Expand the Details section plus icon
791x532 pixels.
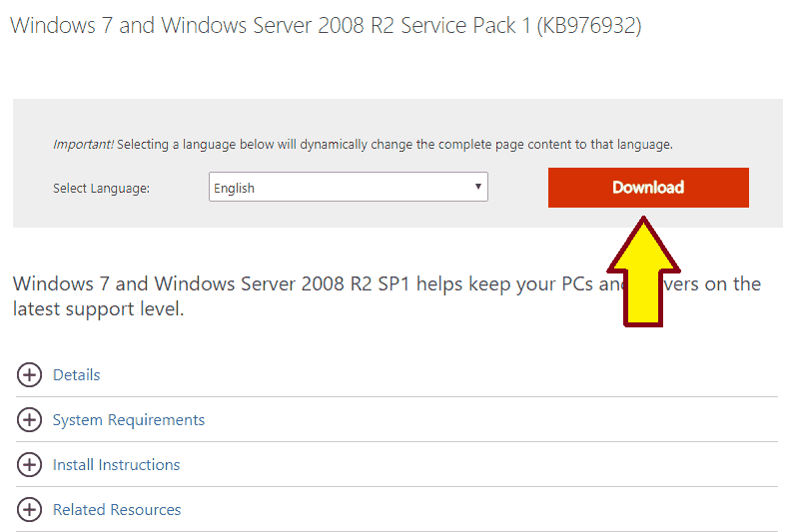pos(29,374)
